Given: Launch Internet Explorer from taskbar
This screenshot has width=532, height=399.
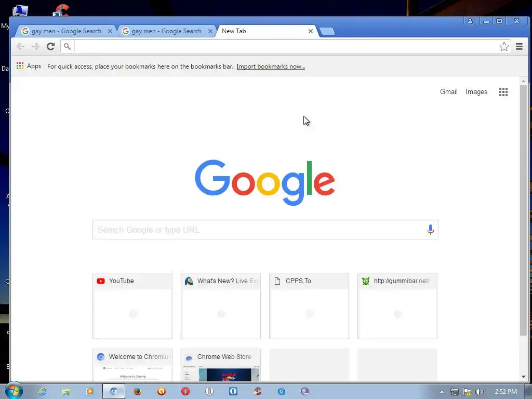Looking at the screenshot, I should click(42, 392).
